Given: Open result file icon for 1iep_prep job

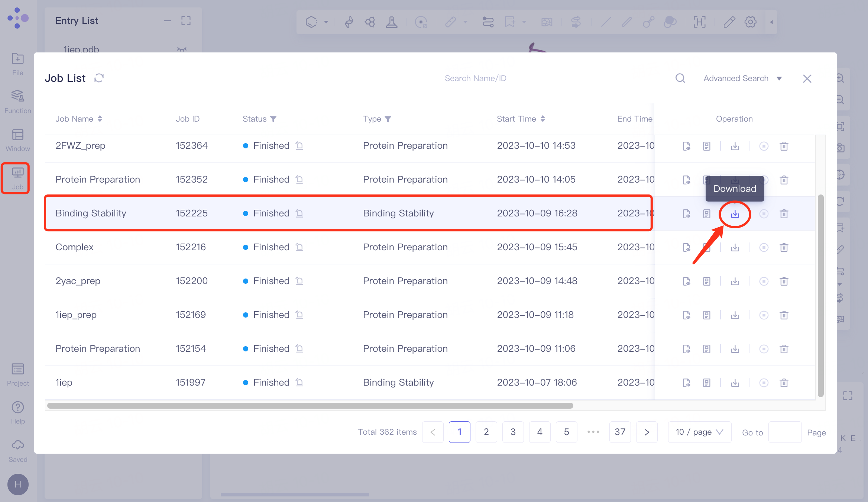Looking at the screenshot, I should click(x=686, y=315).
